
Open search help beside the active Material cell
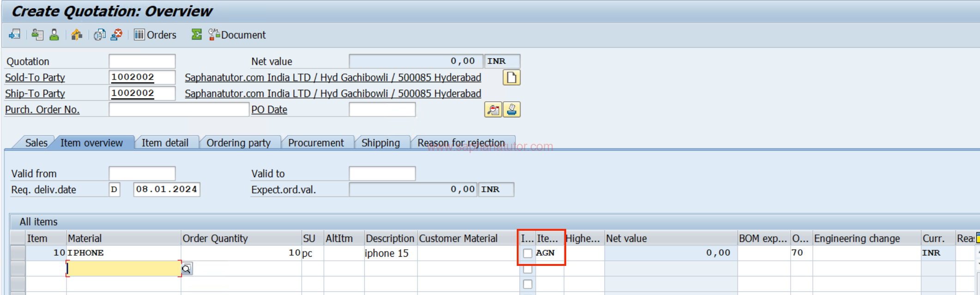[187, 269]
